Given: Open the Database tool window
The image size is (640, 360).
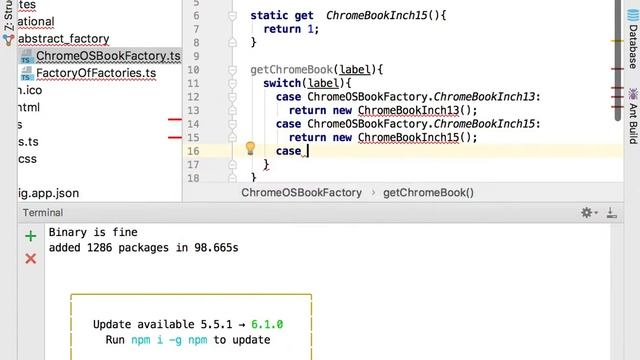Looking at the screenshot, I should pyautogui.click(x=633, y=39).
